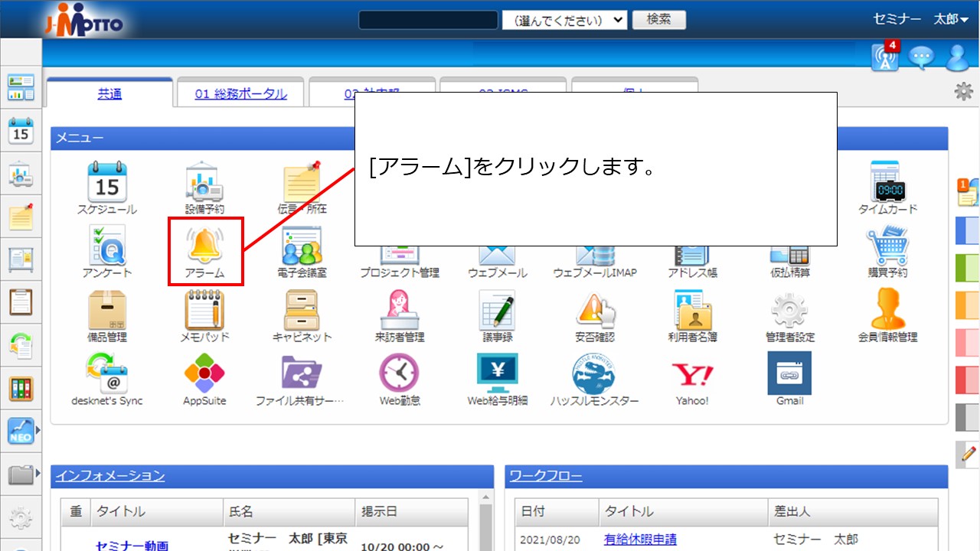Launch the タイムカード clock icon
Viewport: 980px width, 551px height.
(x=887, y=182)
